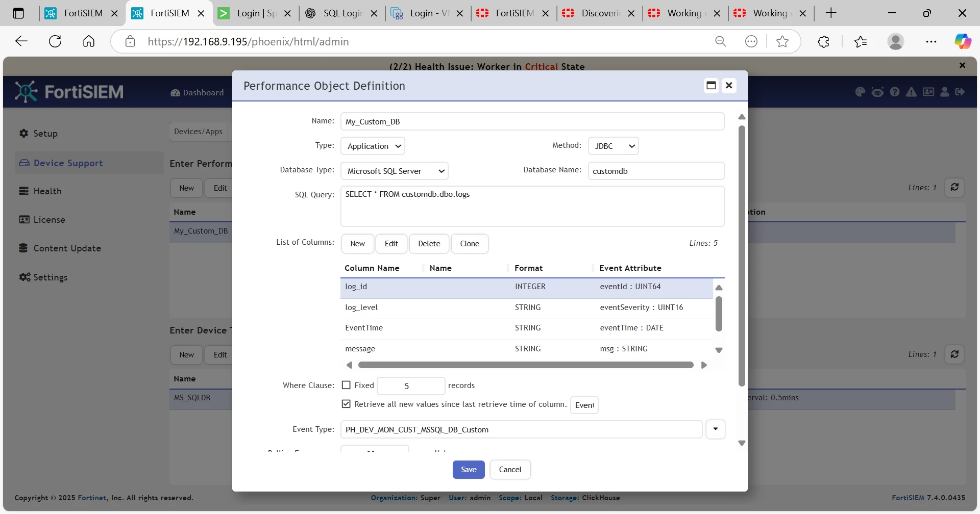Open the tab actions menu
The image size is (980, 514).
click(x=18, y=13)
